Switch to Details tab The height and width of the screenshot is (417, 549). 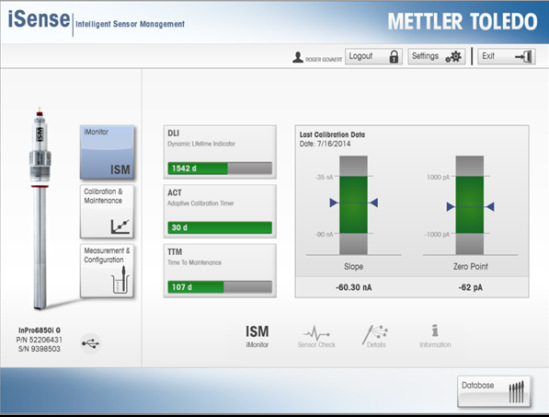pyautogui.click(x=376, y=336)
